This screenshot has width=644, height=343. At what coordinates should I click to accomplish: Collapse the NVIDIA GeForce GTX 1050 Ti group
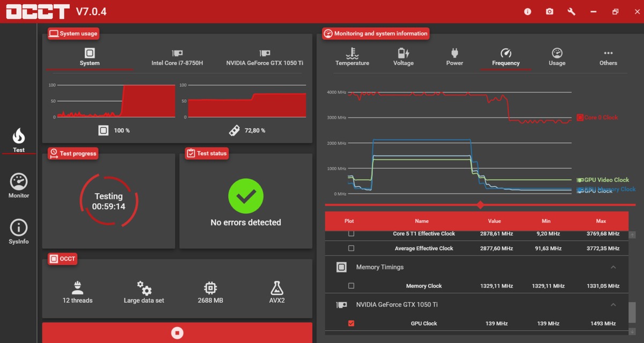pos(613,304)
